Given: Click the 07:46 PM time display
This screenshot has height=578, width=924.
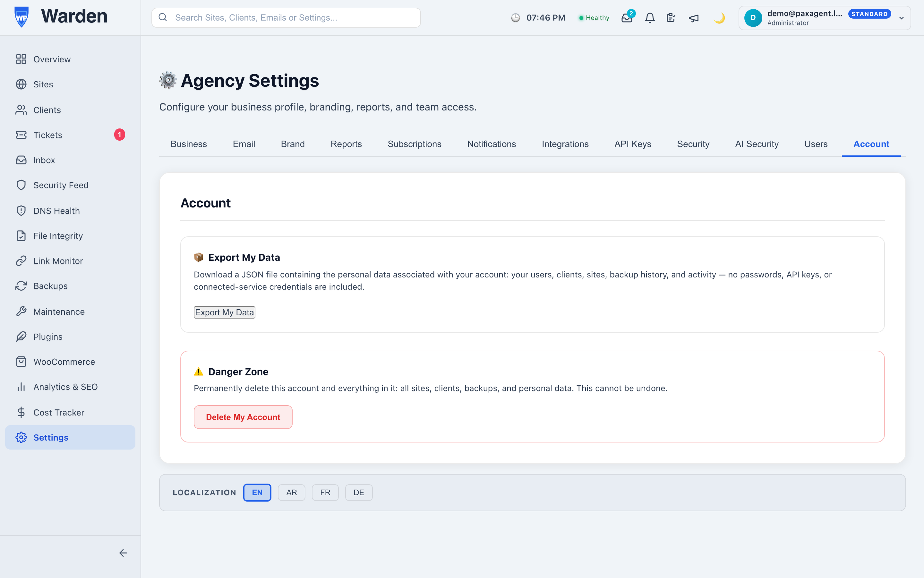Looking at the screenshot, I should coord(546,18).
